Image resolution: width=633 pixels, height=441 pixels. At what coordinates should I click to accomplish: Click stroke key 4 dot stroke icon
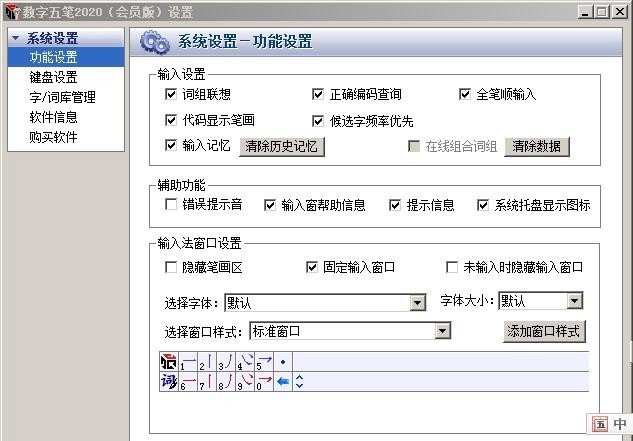point(245,361)
